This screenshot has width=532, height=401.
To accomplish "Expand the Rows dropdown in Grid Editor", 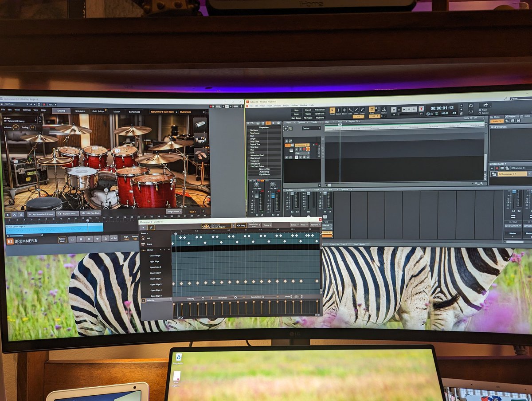I will click(145, 233).
